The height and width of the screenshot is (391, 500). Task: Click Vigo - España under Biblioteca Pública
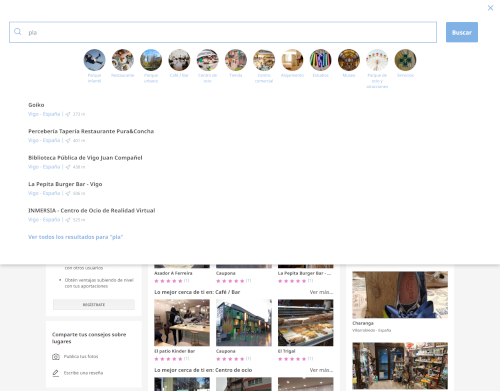tap(44, 167)
